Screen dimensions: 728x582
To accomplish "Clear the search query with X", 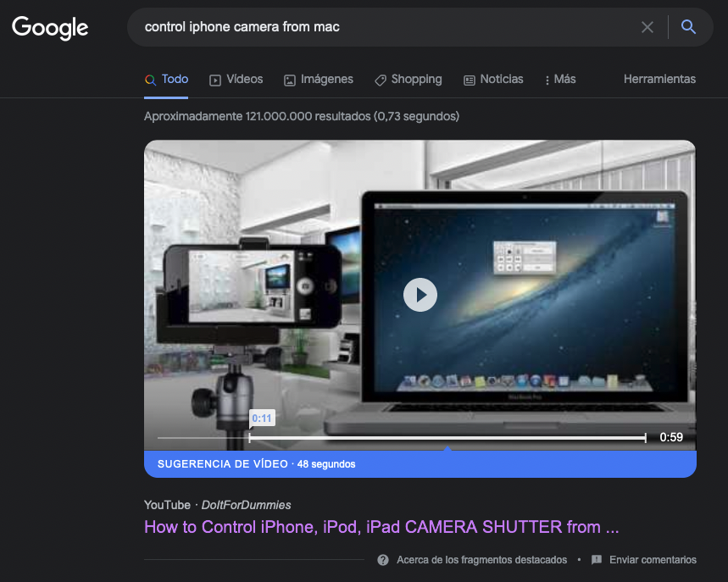I will 647,27.
